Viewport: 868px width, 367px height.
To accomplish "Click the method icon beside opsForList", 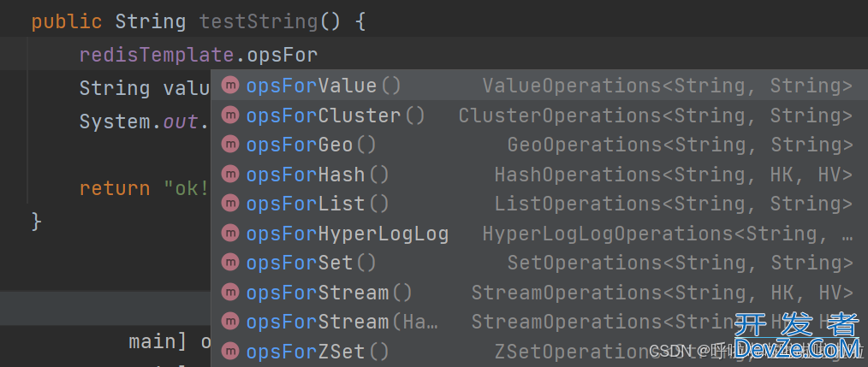I will [x=229, y=204].
